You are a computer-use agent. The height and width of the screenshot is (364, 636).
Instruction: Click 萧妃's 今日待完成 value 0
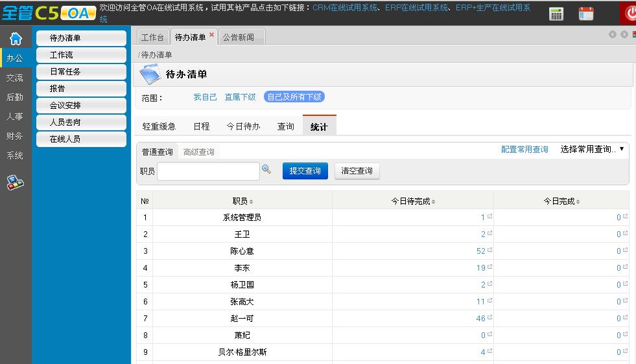483,336
